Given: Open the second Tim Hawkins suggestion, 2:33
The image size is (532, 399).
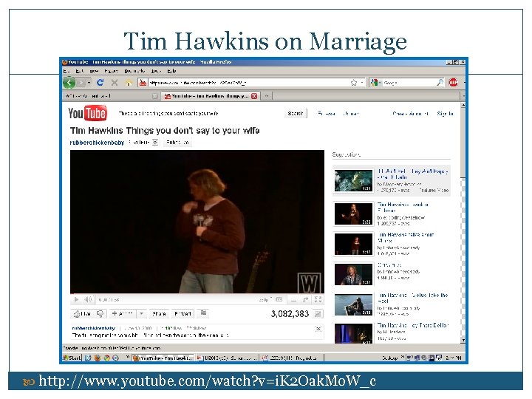Looking at the screenshot, I should pos(353,214).
